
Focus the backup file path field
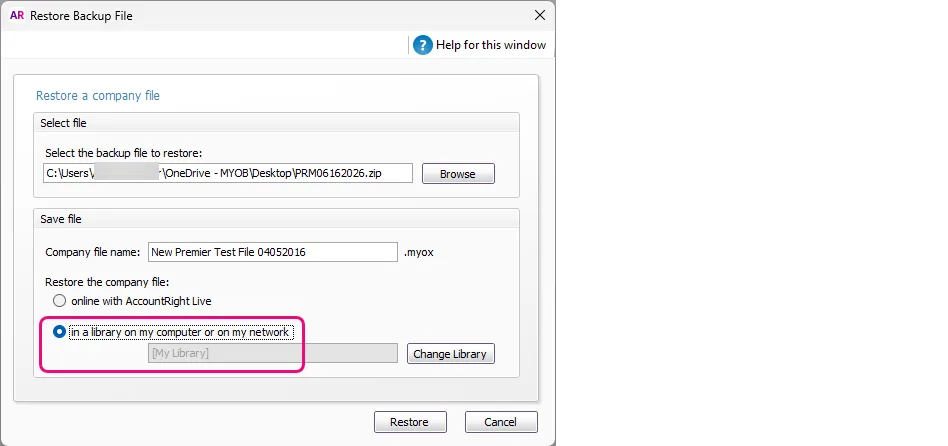pyautogui.click(x=228, y=173)
